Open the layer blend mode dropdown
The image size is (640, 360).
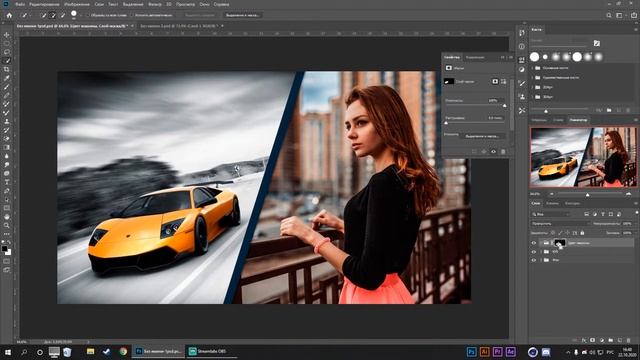[x=561, y=223]
